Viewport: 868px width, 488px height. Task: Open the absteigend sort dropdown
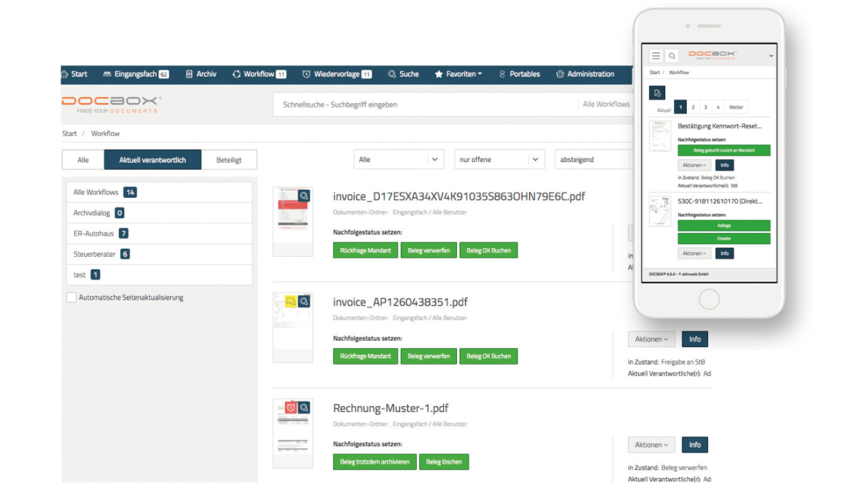point(593,159)
